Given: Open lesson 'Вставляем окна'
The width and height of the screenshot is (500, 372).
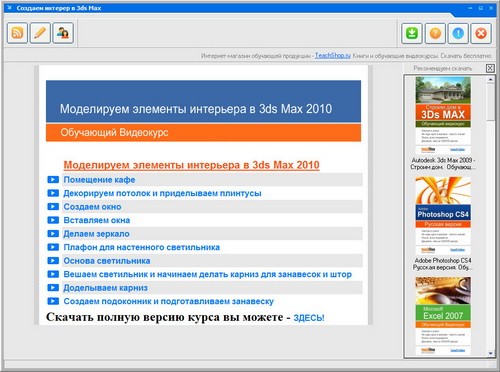Looking at the screenshot, I should tap(97, 220).
